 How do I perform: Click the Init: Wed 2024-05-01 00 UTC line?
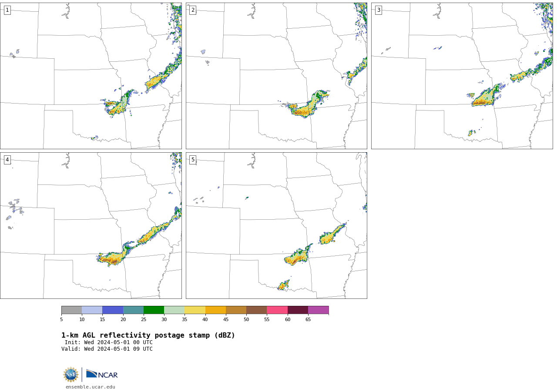(x=109, y=342)
